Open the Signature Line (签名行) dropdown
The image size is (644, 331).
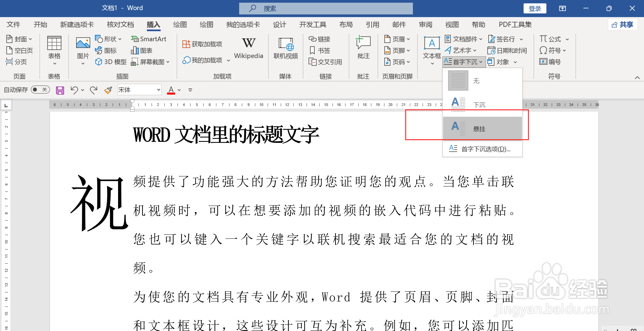(505, 39)
